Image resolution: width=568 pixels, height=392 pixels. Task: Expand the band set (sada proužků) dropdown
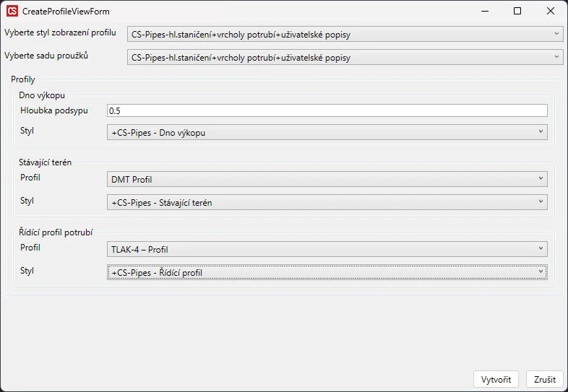[344, 57]
